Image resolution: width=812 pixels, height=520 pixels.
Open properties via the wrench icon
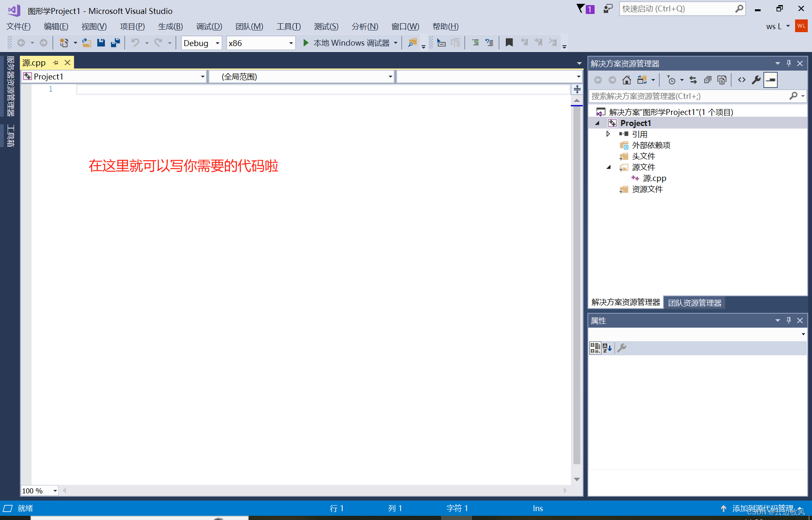[x=756, y=80]
